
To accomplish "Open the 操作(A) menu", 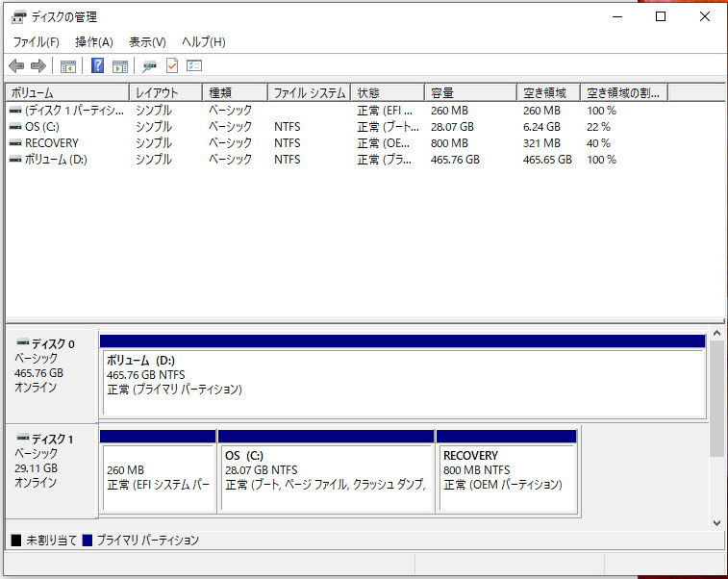I will (94, 42).
